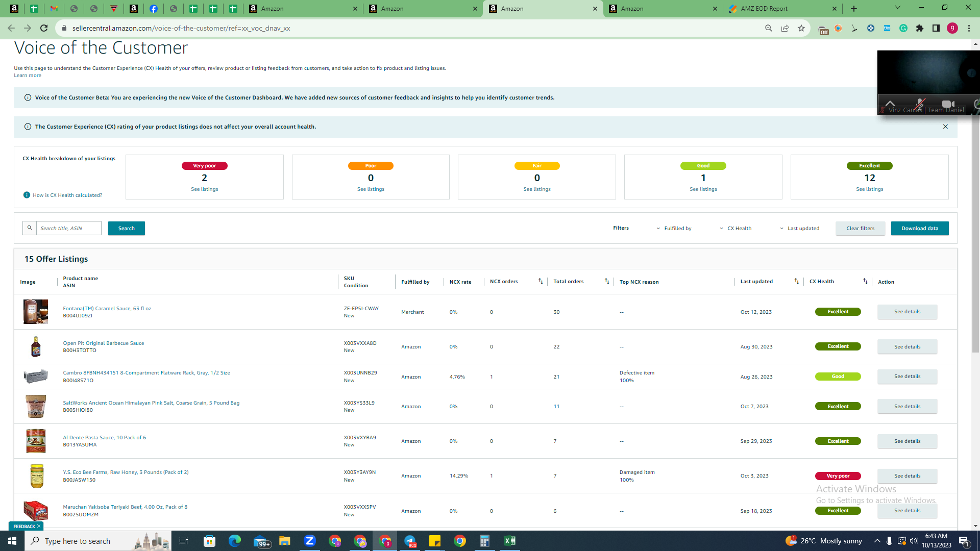Click the Search button
Screen dimensions: 980x551
(x=127, y=228)
